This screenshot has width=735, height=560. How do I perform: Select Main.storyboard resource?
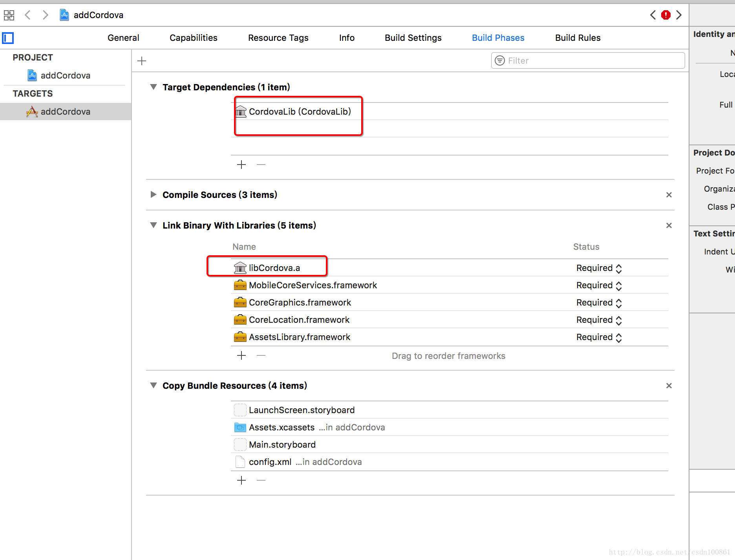[450, 445]
